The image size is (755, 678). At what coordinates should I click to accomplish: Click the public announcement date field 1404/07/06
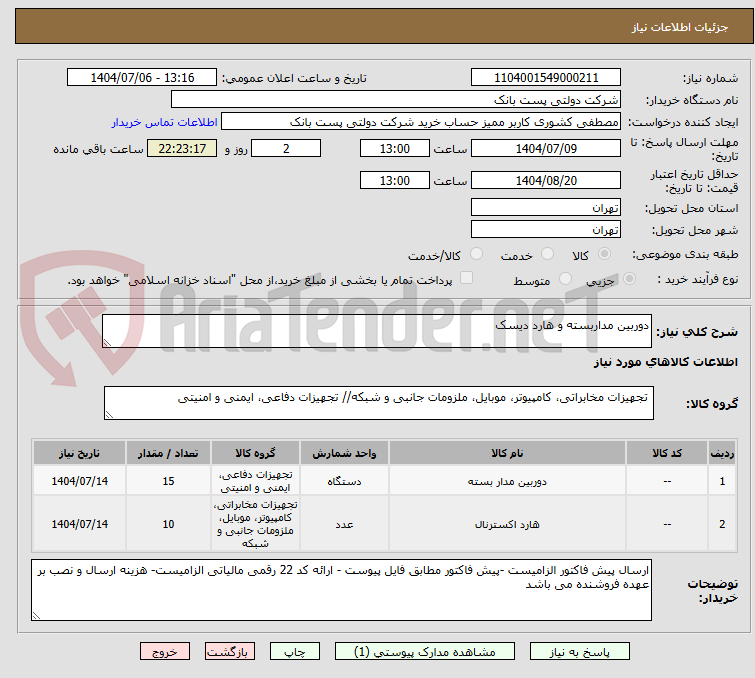(142, 78)
